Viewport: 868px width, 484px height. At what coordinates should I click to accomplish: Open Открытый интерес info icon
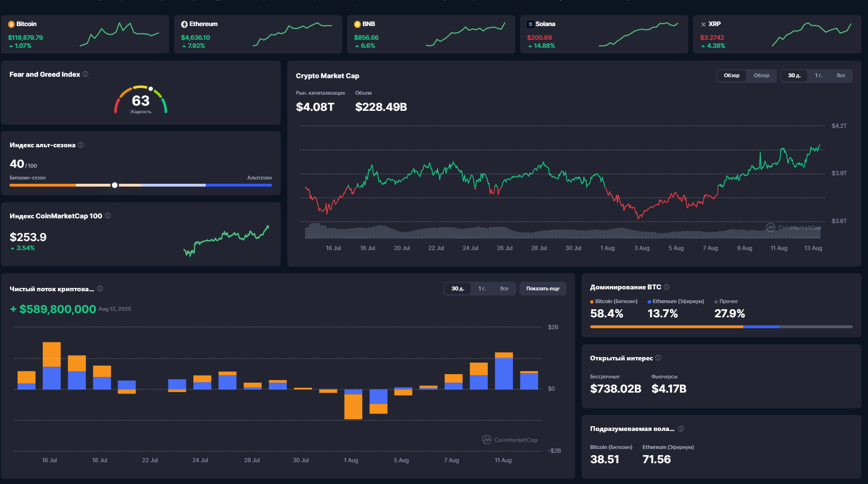(658, 358)
